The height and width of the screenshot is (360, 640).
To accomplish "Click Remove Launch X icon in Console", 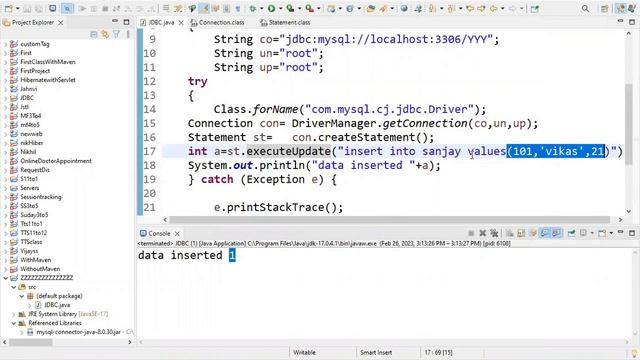I will pyautogui.click(x=482, y=233).
